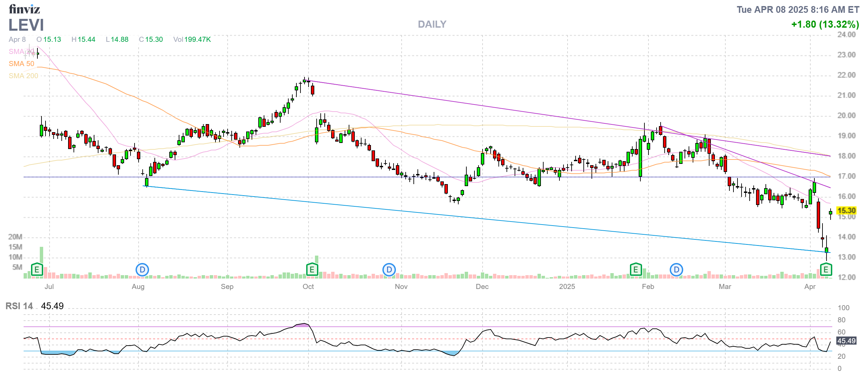Toggle the SMA 20 legend label
Image resolution: width=868 pixels, height=379 pixels.
click(x=21, y=52)
